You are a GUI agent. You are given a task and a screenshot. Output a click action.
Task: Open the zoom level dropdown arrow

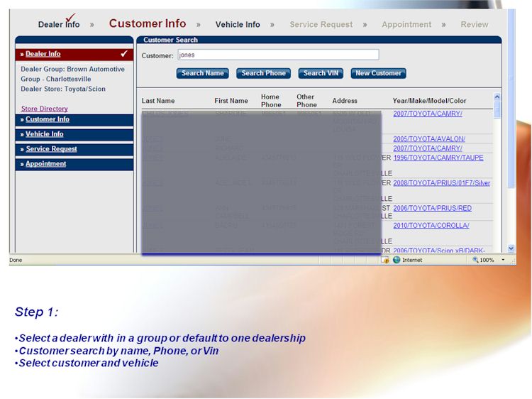(503, 260)
